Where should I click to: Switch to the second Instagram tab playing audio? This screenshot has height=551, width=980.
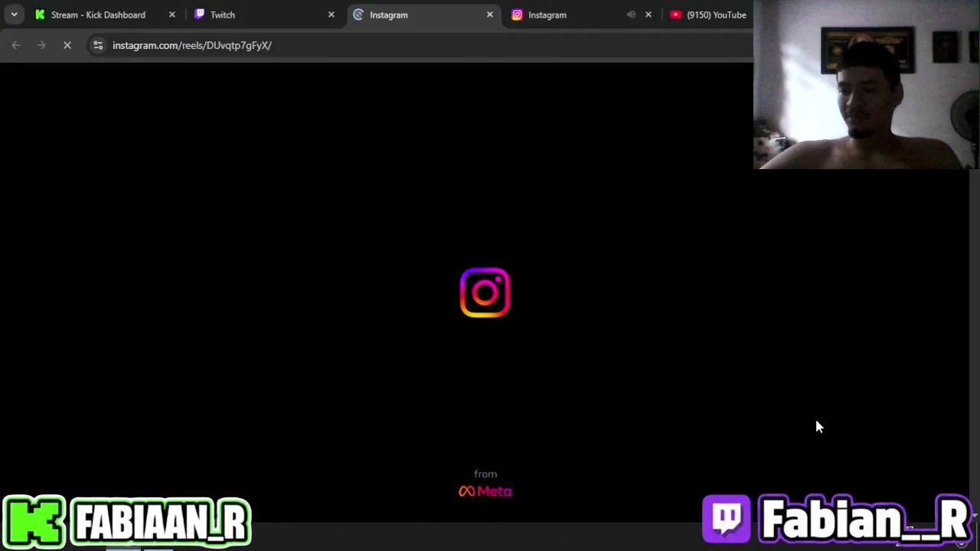pyautogui.click(x=582, y=15)
